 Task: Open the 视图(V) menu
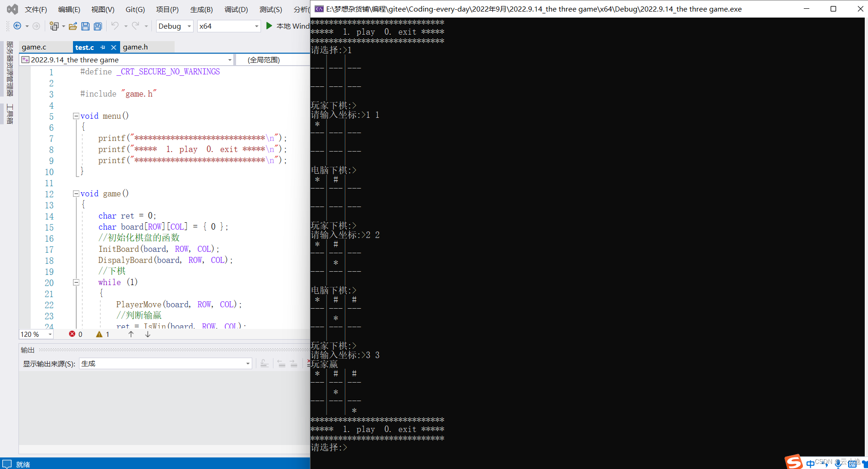103,9
